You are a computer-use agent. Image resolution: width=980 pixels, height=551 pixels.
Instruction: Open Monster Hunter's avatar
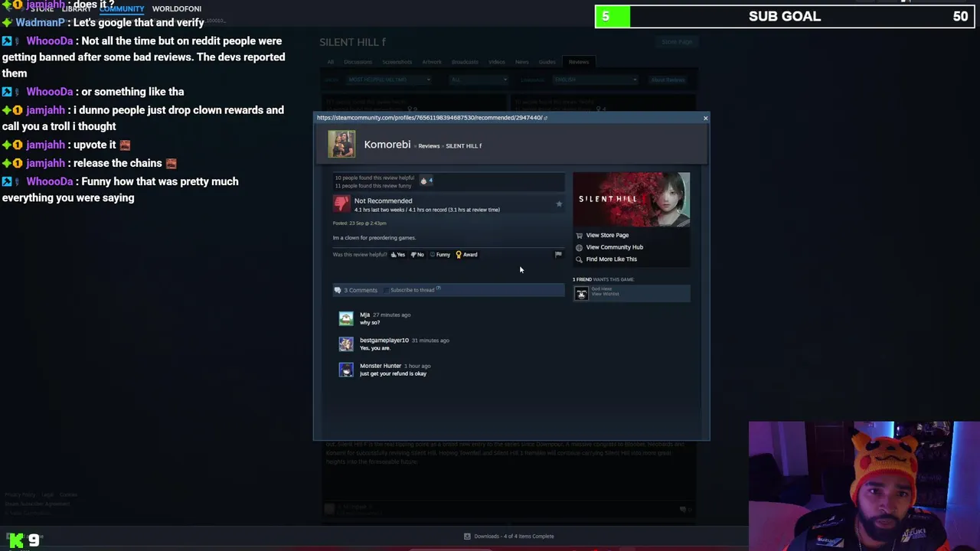(346, 369)
